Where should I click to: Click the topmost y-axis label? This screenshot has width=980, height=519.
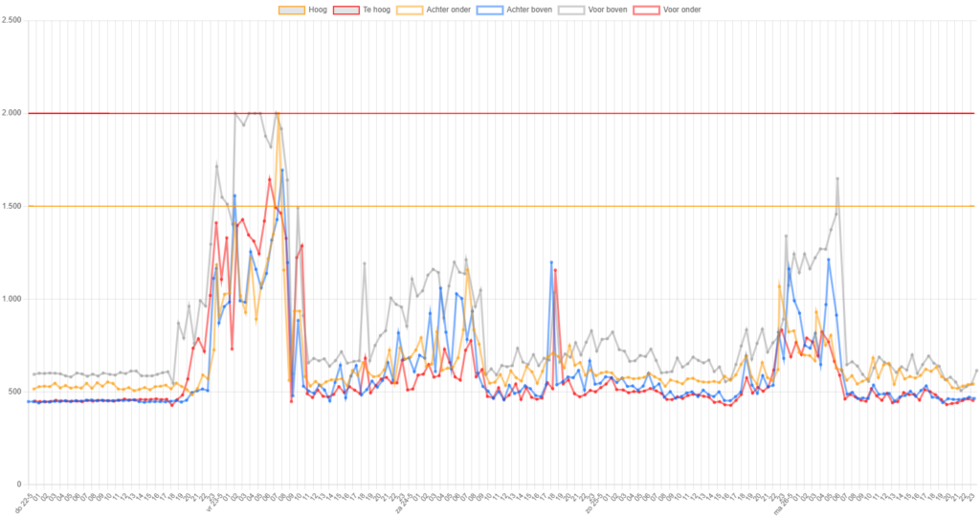pos(13,20)
